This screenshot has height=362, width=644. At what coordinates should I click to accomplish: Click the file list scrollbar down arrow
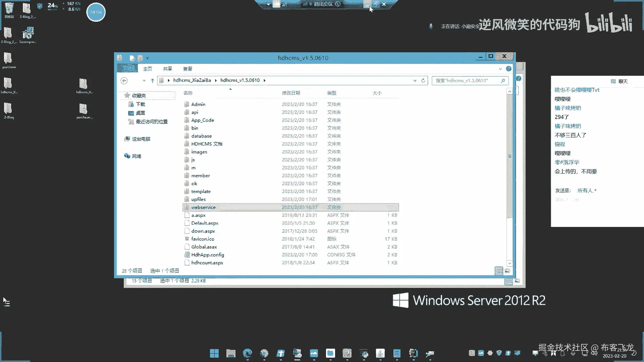tap(509, 263)
